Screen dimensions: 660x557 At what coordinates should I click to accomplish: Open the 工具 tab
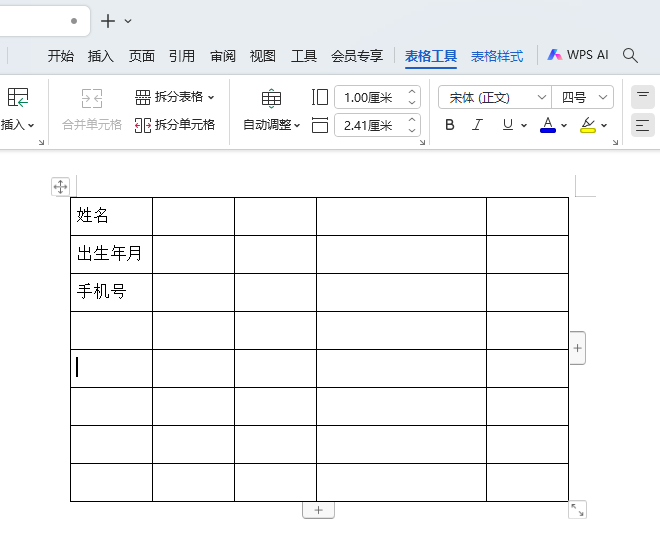[303, 56]
